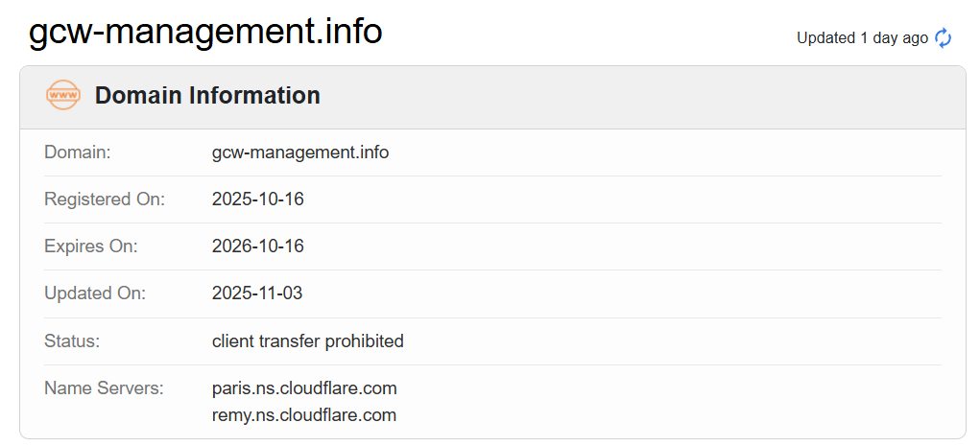Click the Domain: field label
Viewport: 980px width, 446px height.
click(78, 153)
